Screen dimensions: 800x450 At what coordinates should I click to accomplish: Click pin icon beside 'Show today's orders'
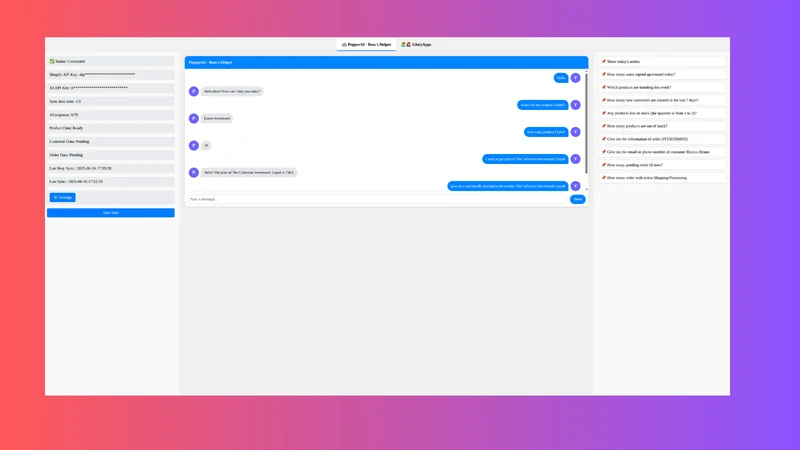604,61
